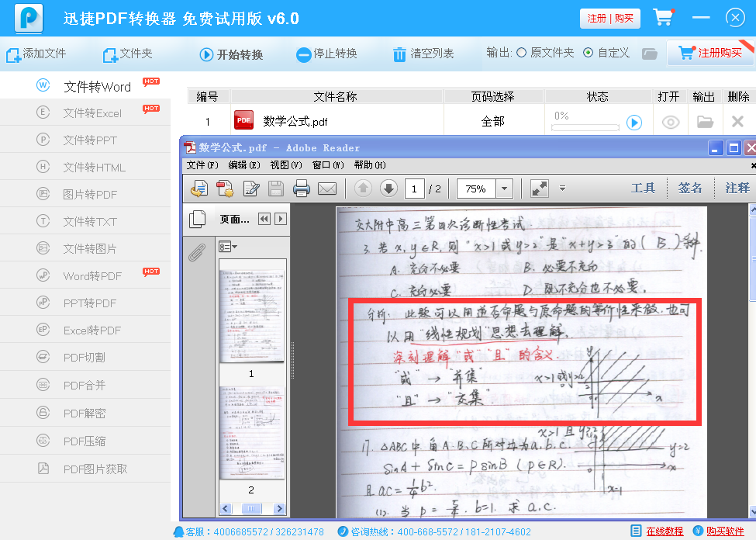Stop conversion with 停止转换
756x540 pixels.
click(326, 54)
